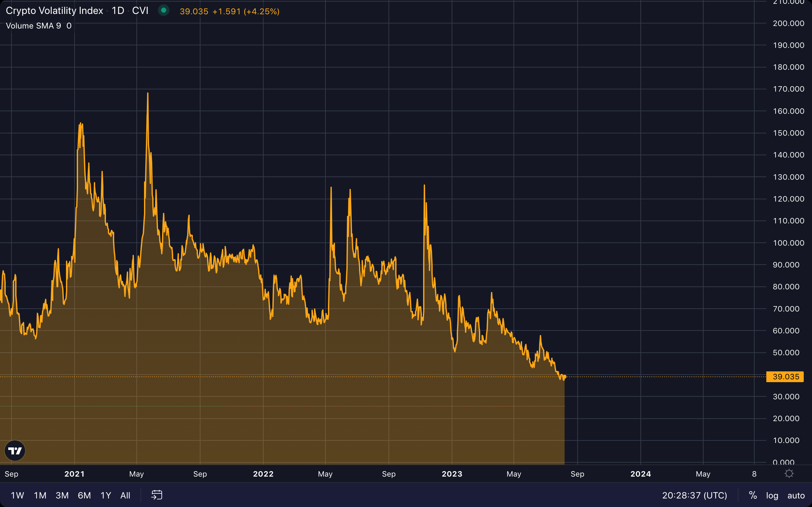Viewport: 812px width, 507px height.
Task: Click the Crypto Volatility Index title
Action: [x=54, y=11]
